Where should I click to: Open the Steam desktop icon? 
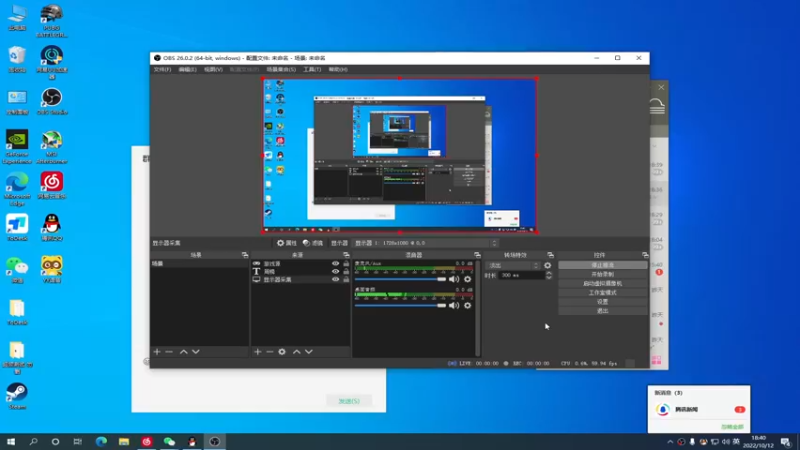(17, 396)
